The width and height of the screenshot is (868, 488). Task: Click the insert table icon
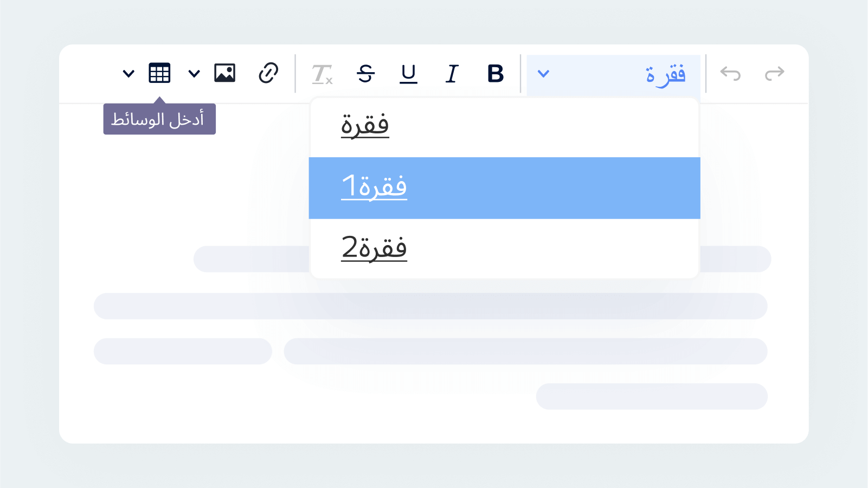pyautogui.click(x=159, y=73)
